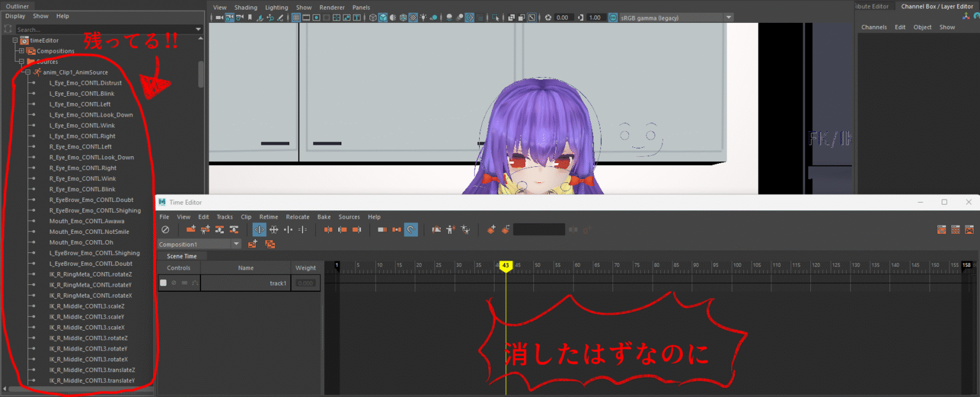Open the Retime menu in Time Editor

coord(269,217)
